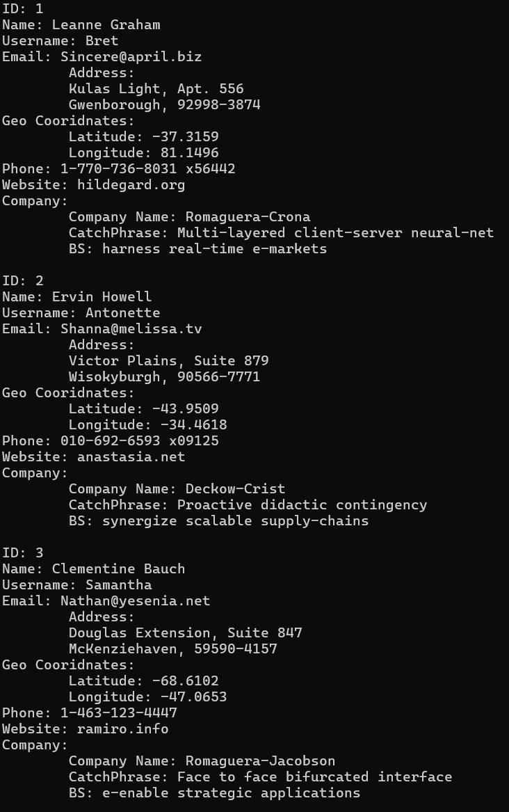Click the name Leanne Graham

[106, 25]
